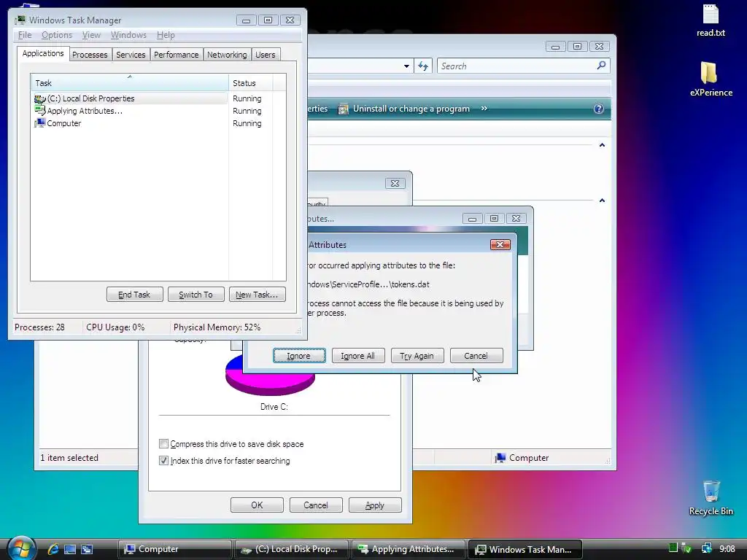The height and width of the screenshot is (560, 747).
Task: Click the Processes: 28 status text
Action: pos(39,327)
